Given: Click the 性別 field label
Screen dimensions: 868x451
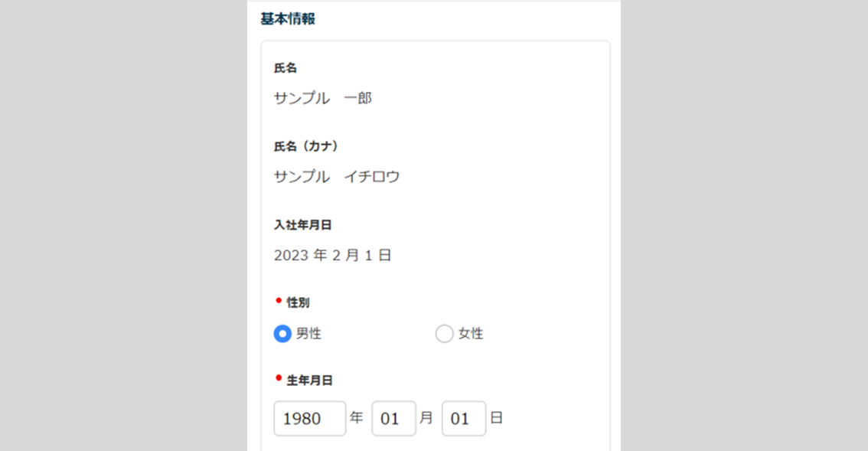Looking at the screenshot, I should point(298,302).
